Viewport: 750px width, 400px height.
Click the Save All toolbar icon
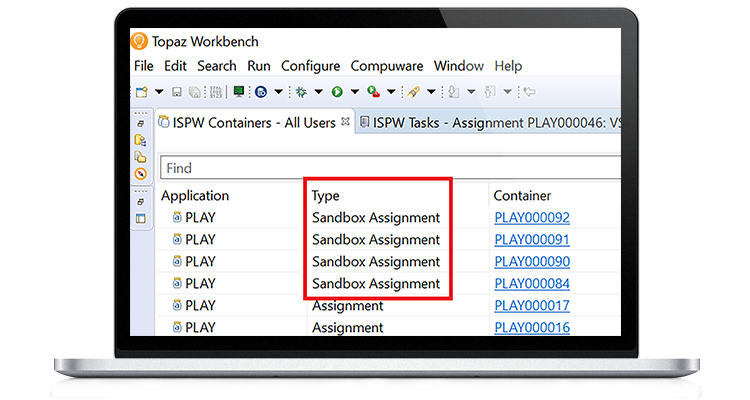click(x=194, y=92)
